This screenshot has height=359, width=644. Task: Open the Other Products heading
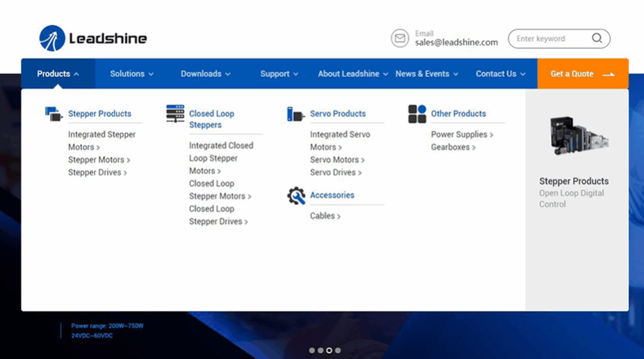pos(459,114)
